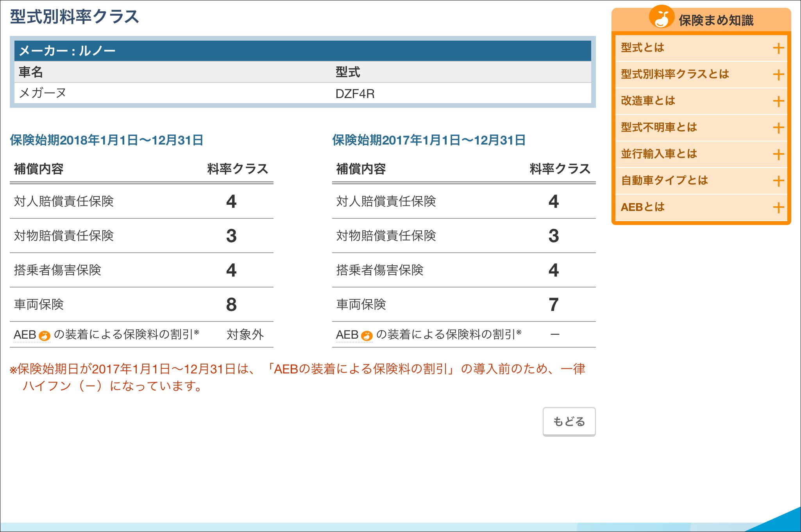
Task: Click the plus icon beside 型式別料率クラスとは
Action: (x=778, y=75)
